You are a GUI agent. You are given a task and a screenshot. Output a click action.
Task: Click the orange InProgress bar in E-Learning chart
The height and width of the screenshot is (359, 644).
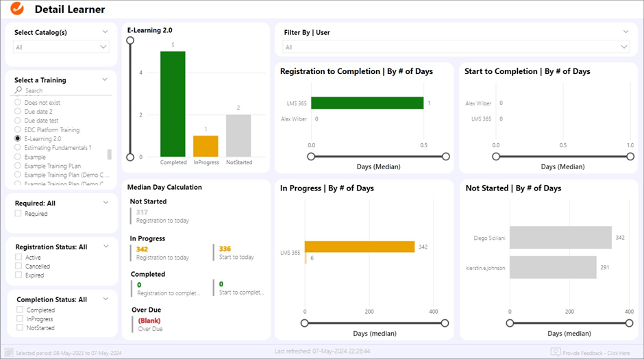(206, 146)
